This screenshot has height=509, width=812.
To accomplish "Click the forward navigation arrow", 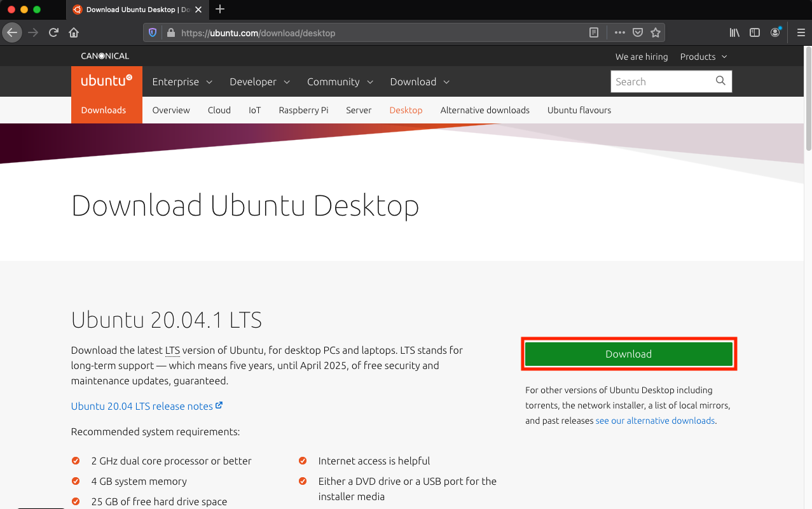I will (x=33, y=32).
